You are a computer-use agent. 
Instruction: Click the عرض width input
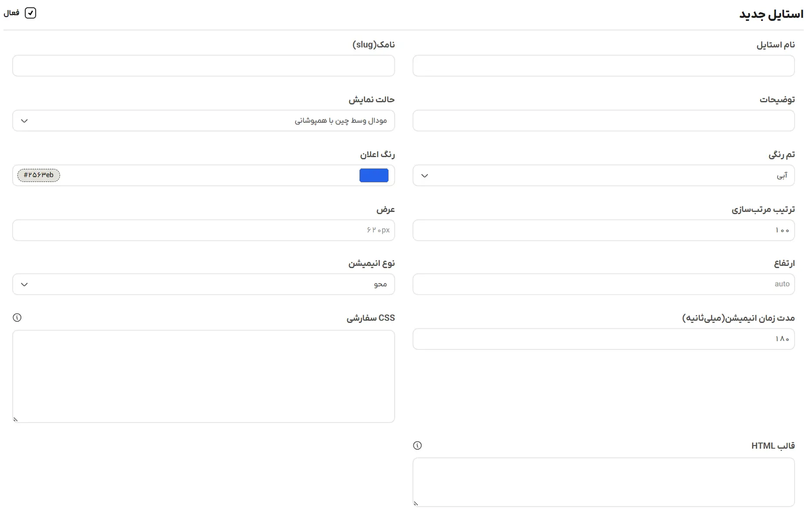pos(204,230)
